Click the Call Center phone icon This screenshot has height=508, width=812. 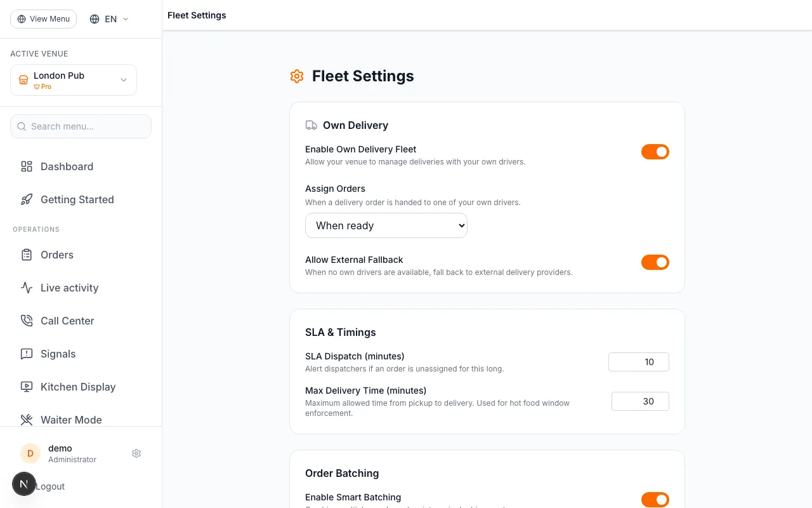(27, 321)
